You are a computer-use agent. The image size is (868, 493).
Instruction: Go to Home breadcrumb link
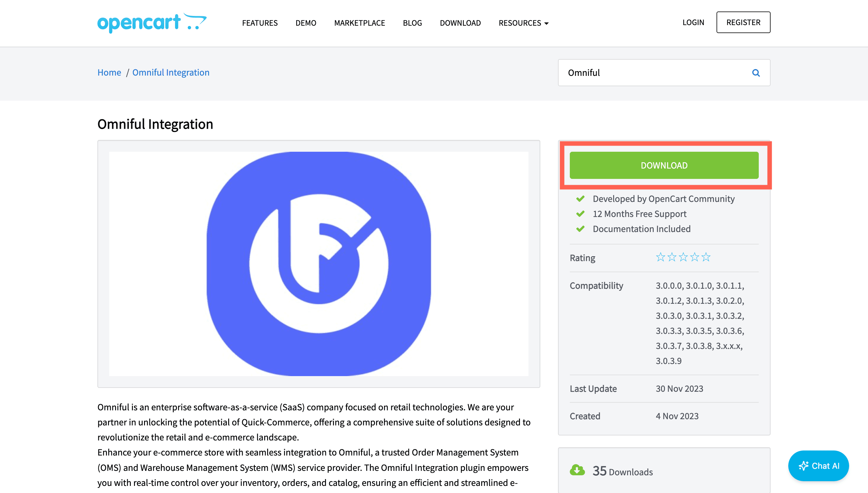click(x=109, y=72)
